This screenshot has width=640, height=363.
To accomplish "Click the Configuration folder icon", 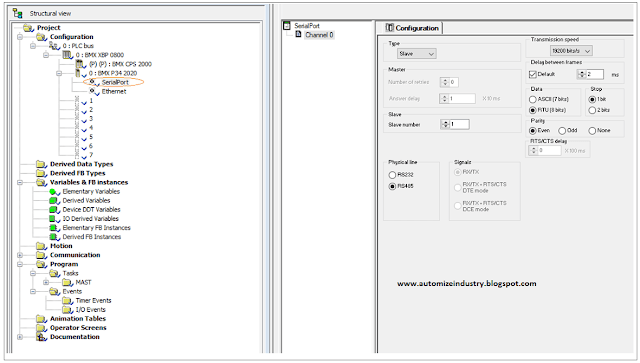I will (41, 37).
